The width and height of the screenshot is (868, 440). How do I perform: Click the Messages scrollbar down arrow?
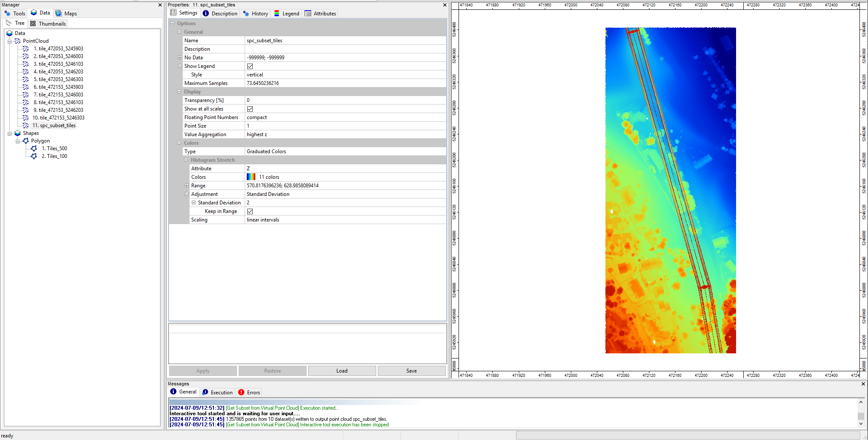pos(861,424)
